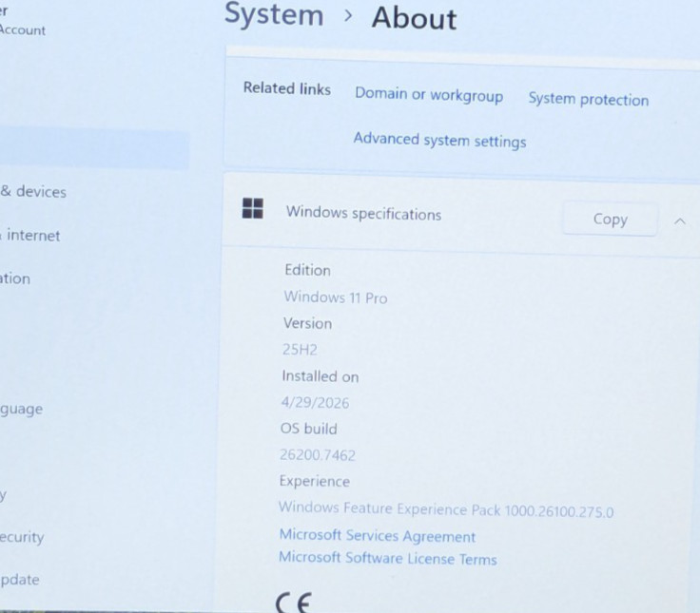Open Microsoft Services Agreement link
This screenshot has width=700, height=613.
(x=378, y=535)
